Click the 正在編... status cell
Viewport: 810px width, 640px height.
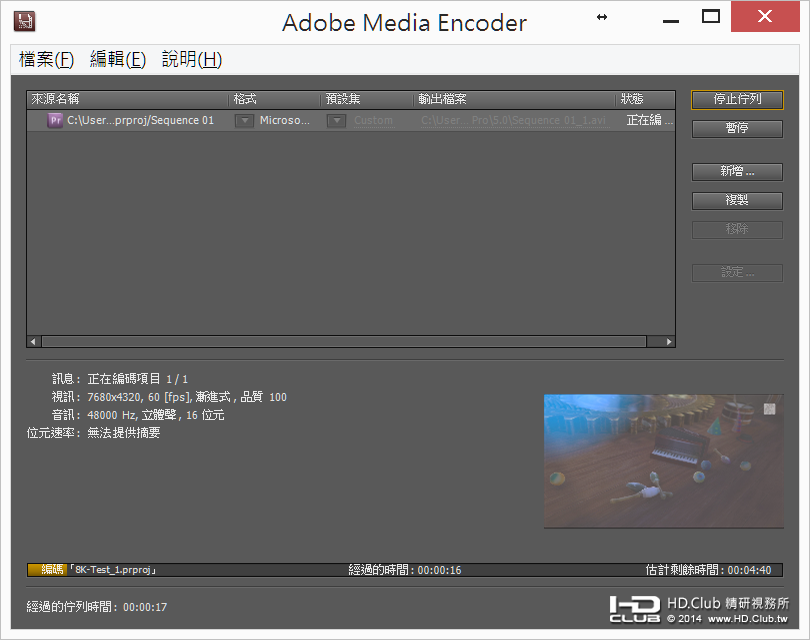pos(649,120)
